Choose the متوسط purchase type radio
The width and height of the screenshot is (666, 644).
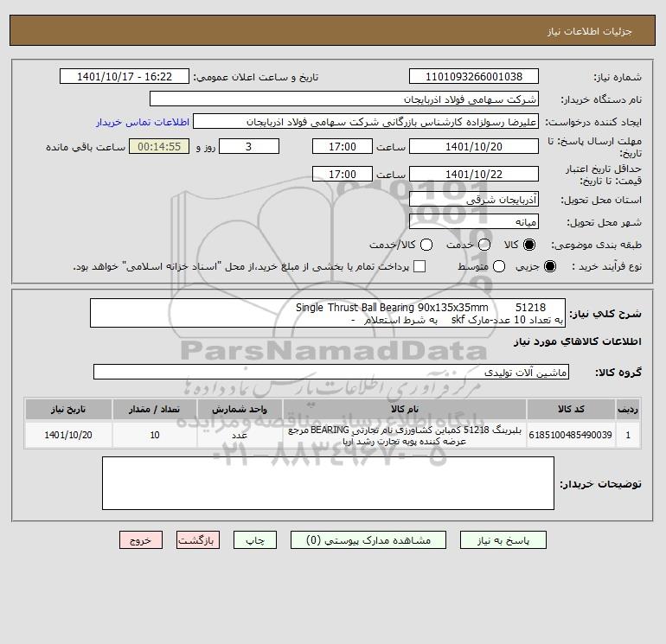499,266
